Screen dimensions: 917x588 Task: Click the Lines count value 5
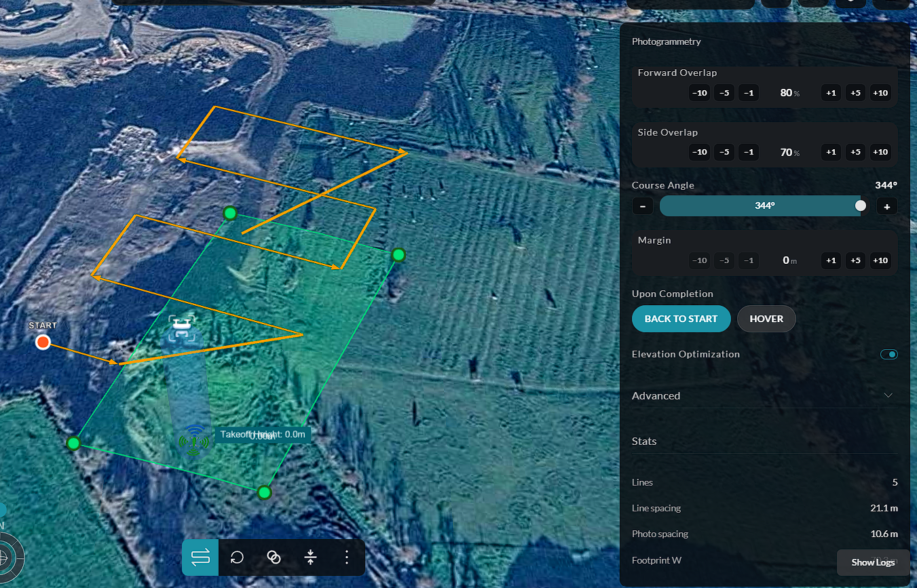click(x=895, y=482)
